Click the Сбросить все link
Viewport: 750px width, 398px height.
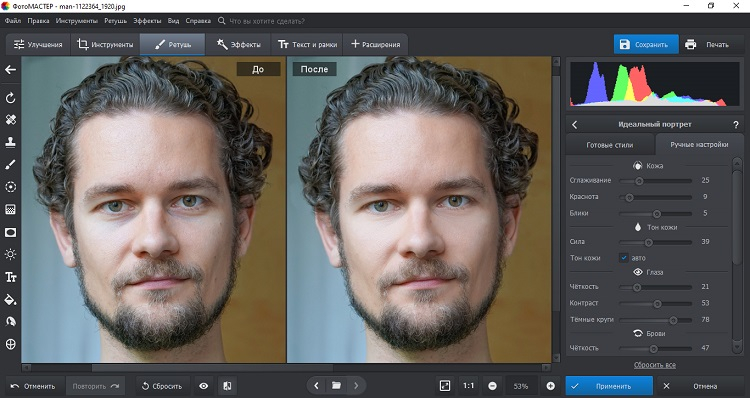pos(654,365)
